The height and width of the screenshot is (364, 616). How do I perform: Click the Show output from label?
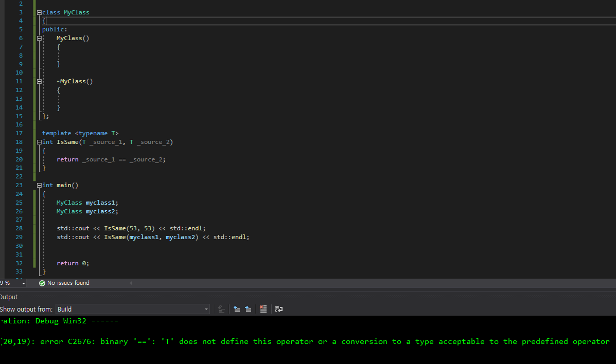click(26, 310)
